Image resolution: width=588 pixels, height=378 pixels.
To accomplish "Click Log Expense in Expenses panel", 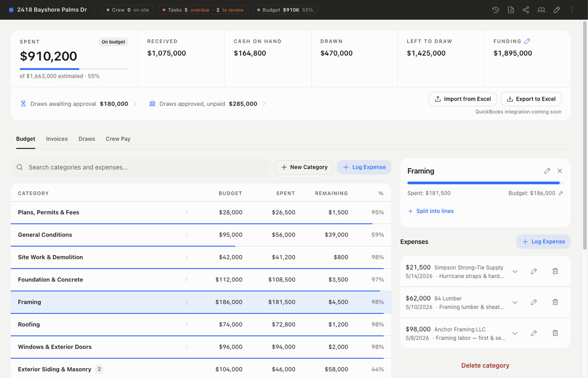I will pos(543,241).
